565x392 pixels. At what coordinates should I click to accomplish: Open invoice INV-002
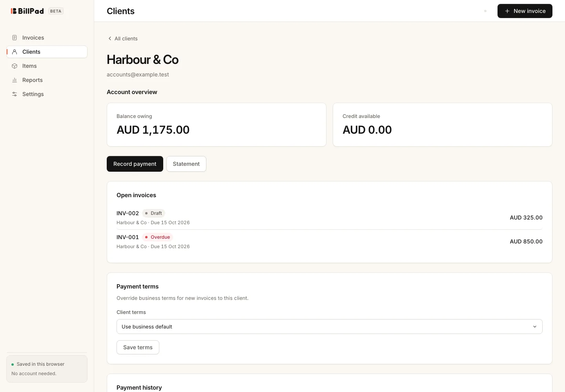[x=330, y=218]
